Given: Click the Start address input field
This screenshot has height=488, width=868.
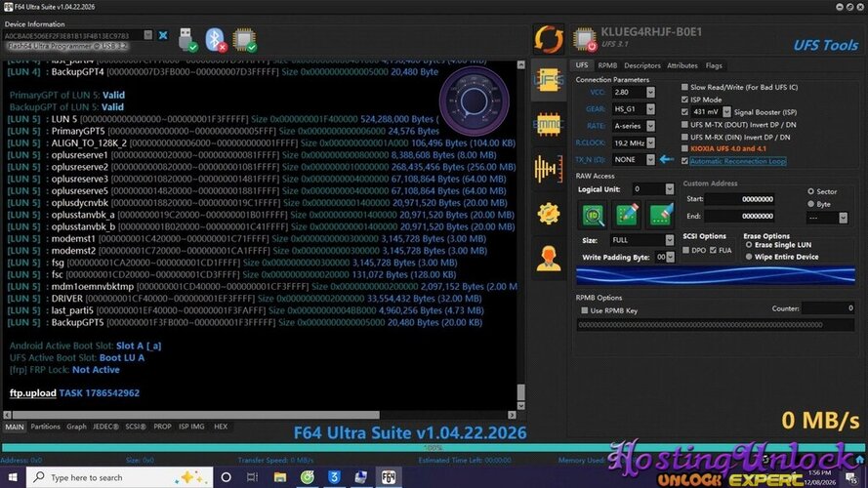Looking at the screenshot, I should 739,199.
